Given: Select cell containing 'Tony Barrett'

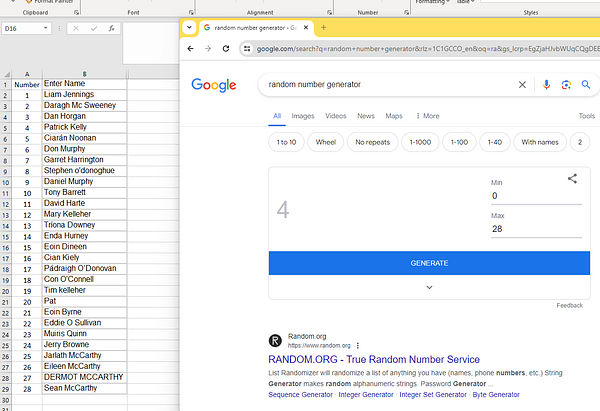Looking at the screenshot, I should pyautogui.click(x=85, y=192).
